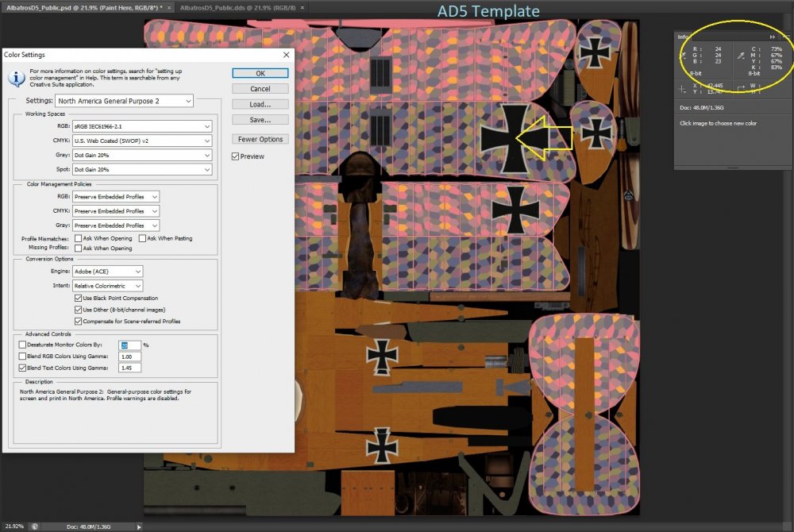Select the Info panel tab
The width and height of the screenshot is (794, 532).
click(684, 37)
